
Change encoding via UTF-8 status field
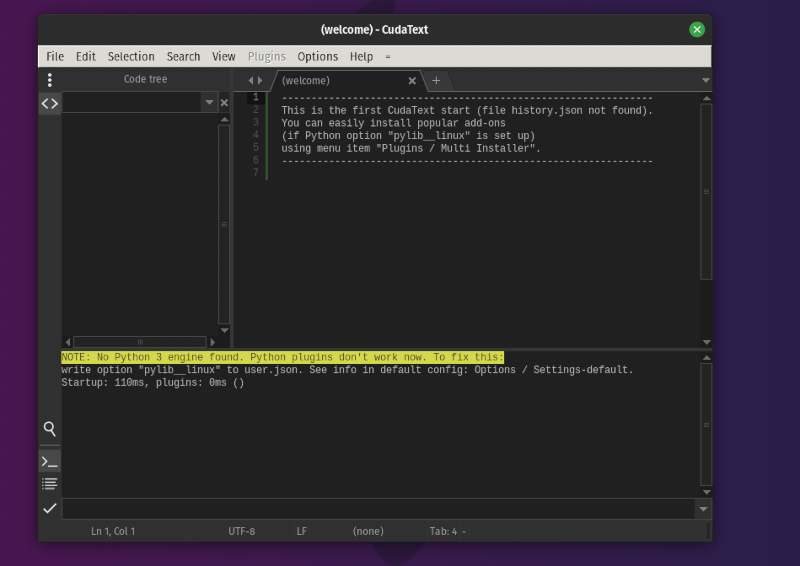[242, 531]
